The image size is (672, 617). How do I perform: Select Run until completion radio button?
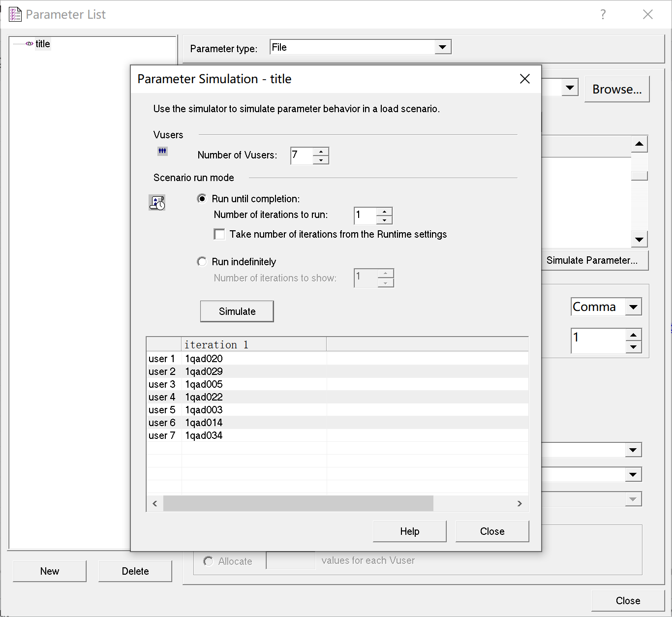202,198
